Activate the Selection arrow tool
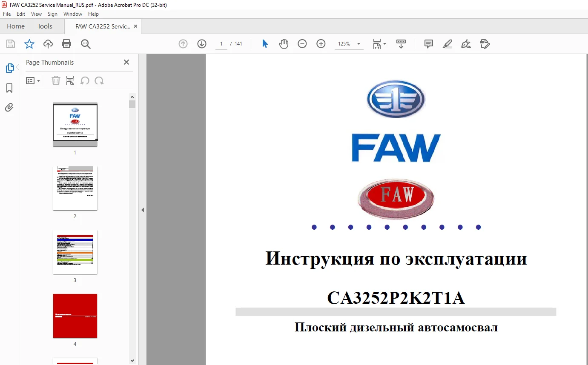The image size is (588, 365). pyautogui.click(x=265, y=44)
